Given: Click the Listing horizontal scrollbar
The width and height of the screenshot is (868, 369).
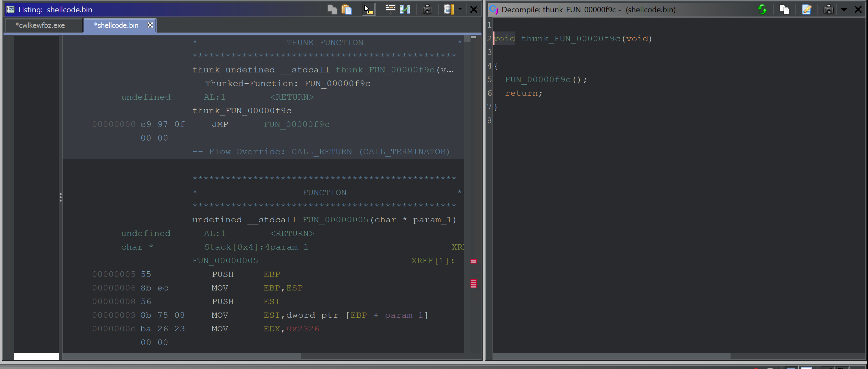Looking at the screenshot, I should click(182, 356).
